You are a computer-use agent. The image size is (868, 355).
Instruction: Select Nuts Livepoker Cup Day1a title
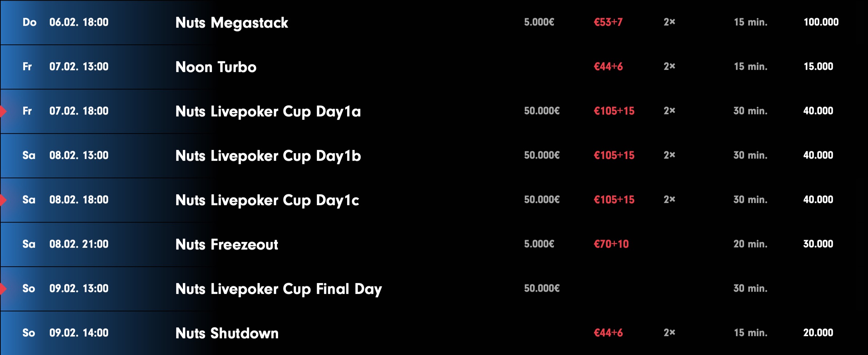[268, 111]
